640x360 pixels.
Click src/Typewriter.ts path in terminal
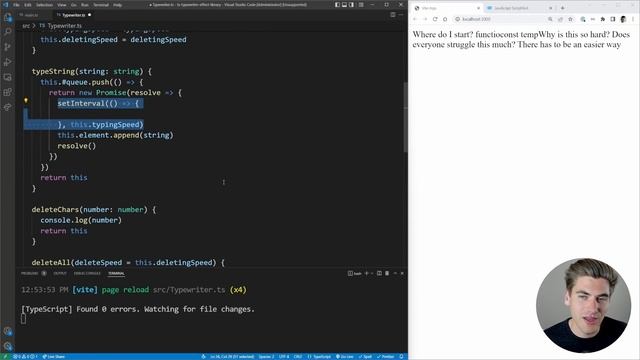[x=189, y=290]
